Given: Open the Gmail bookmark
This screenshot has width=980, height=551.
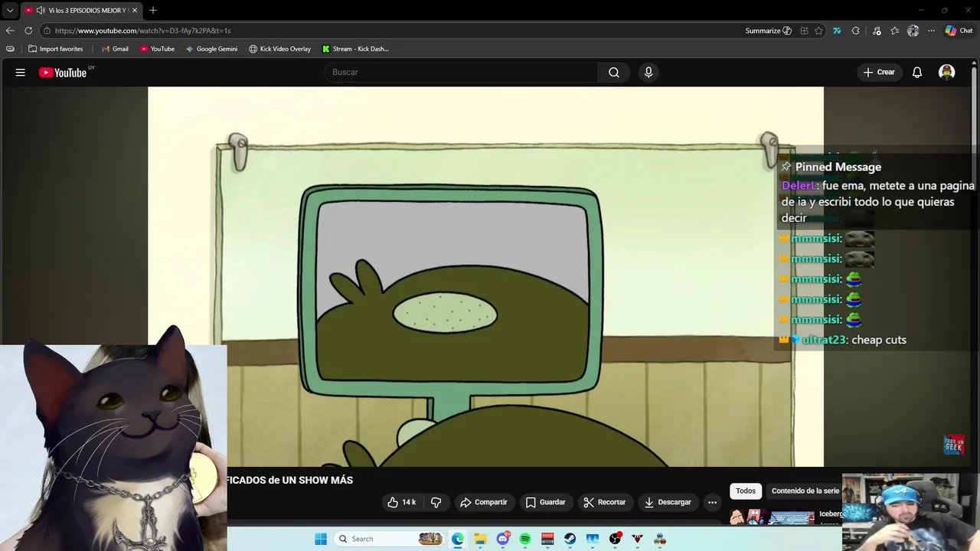Looking at the screenshot, I should point(115,49).
